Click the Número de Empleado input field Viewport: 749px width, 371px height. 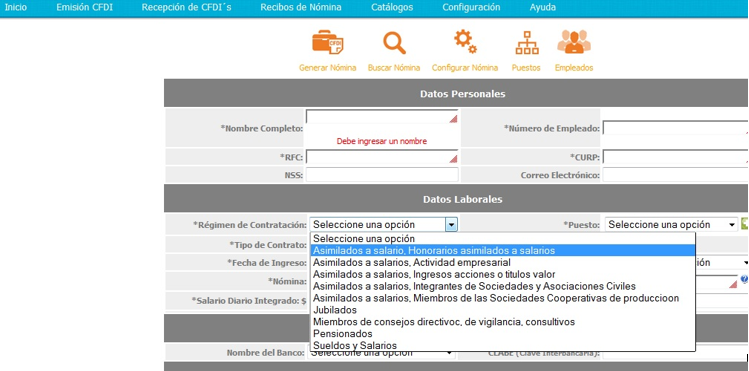(675, 128)
